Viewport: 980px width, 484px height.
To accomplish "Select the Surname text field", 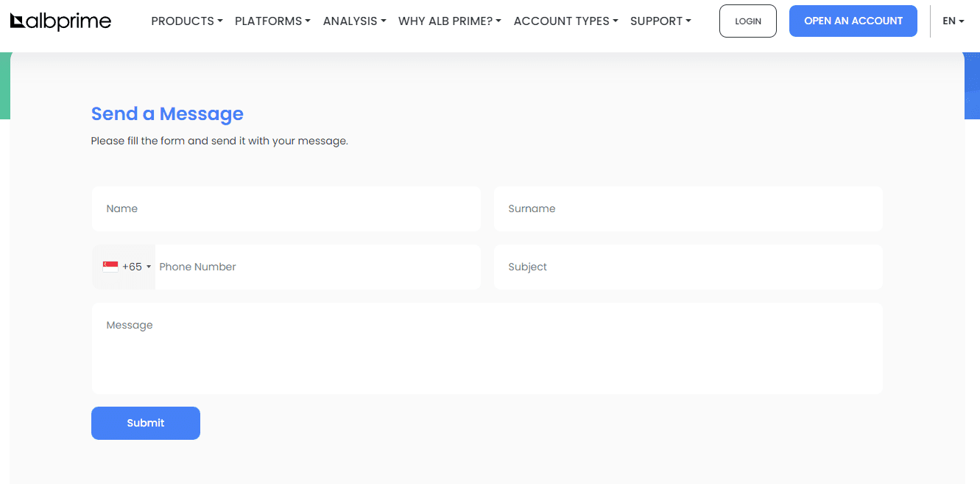I will 688,208.
